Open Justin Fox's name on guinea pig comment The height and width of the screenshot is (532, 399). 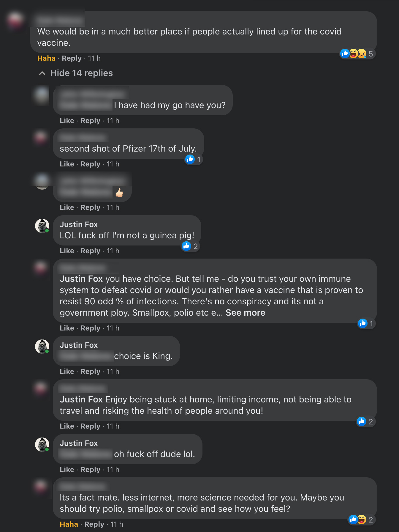click(79, 224)
